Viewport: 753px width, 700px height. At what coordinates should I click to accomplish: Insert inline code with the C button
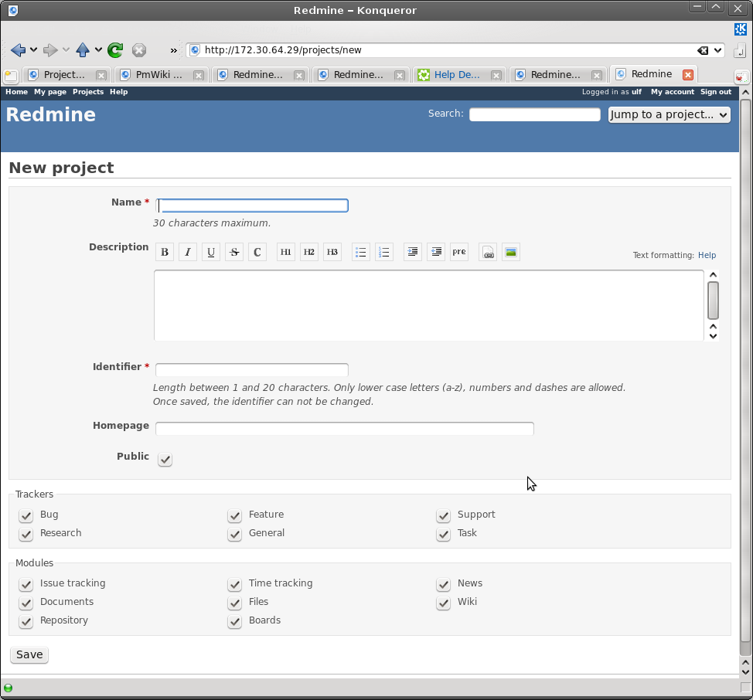click(x=257, y=252)
